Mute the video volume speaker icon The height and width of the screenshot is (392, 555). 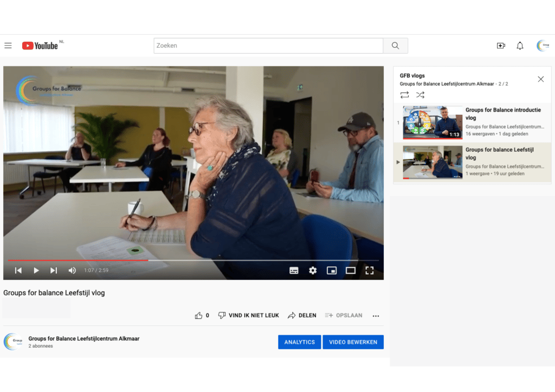(72, 270)
